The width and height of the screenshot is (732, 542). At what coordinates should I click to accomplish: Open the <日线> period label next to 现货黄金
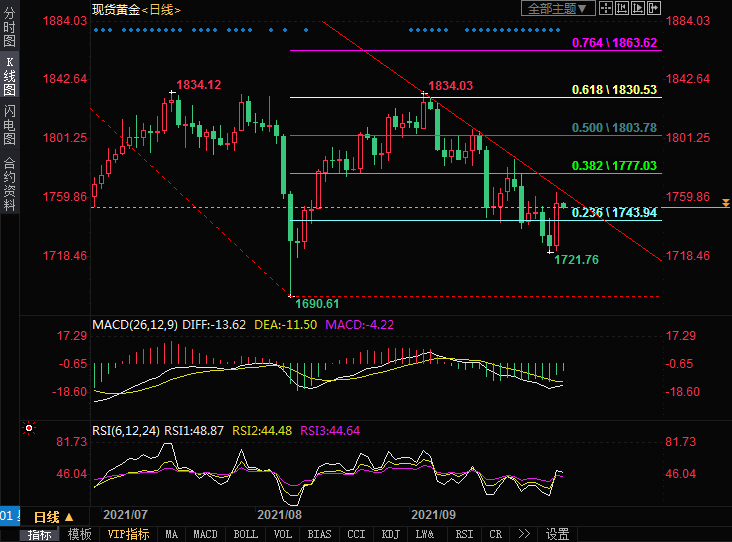[155, 8]
